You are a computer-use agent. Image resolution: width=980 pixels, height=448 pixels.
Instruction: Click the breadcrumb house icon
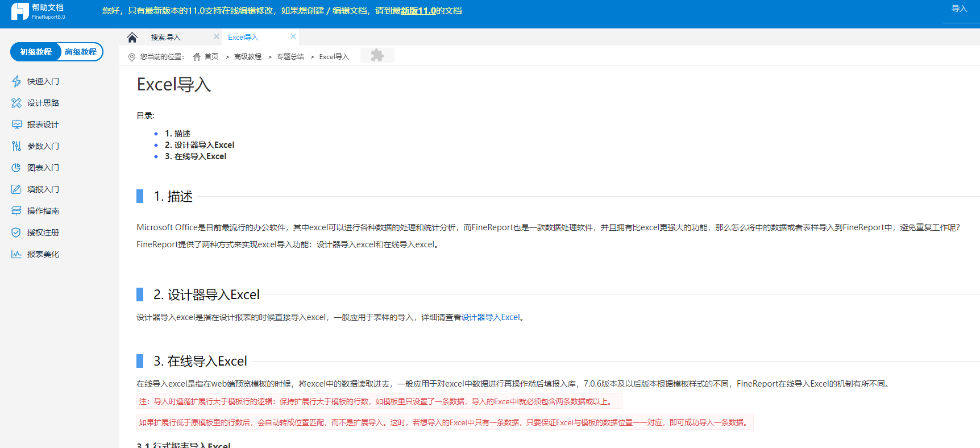197,57
